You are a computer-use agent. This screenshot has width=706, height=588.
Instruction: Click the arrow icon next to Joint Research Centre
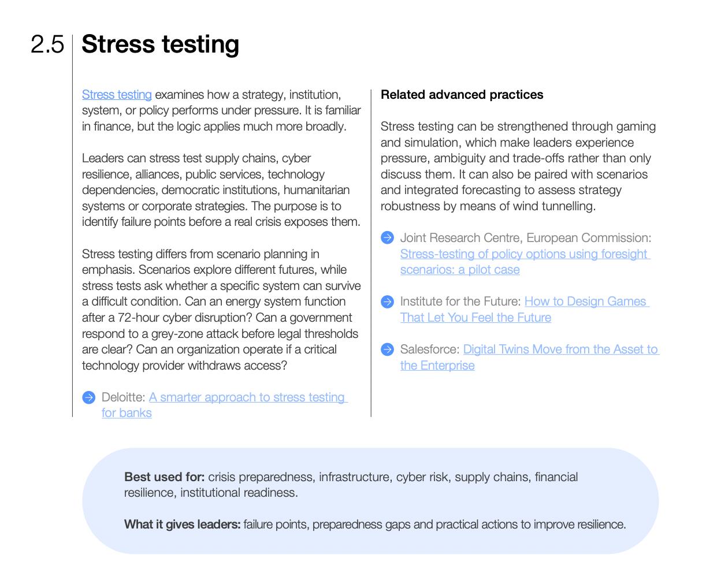(387, 237)
